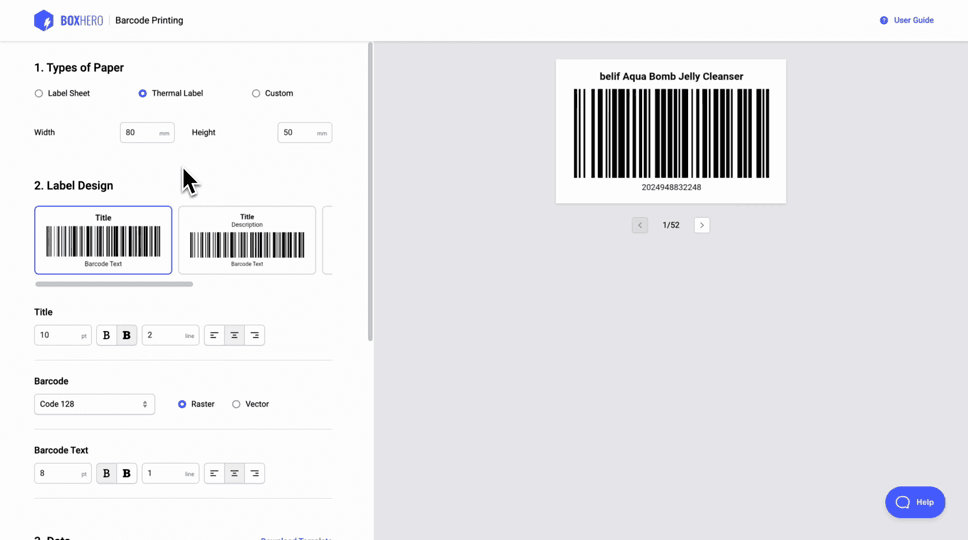Center-align the Title text
968x540 pixels.
tap(234, 335)
